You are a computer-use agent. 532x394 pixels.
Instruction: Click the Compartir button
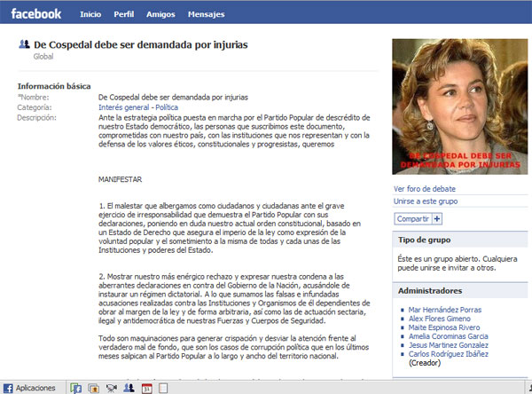[x=413, y=218]
